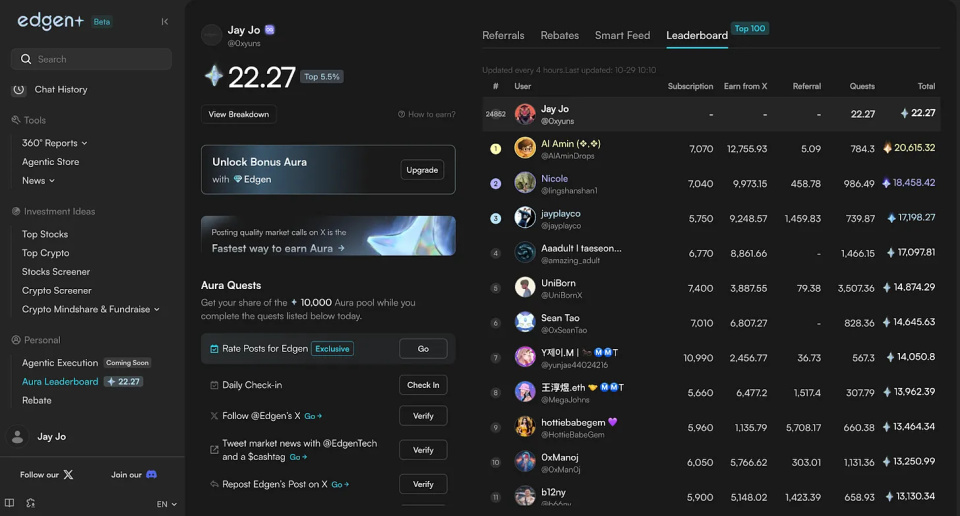
Task: Open the settings gear in the sidebar footer
Action: tap(31, 503)
